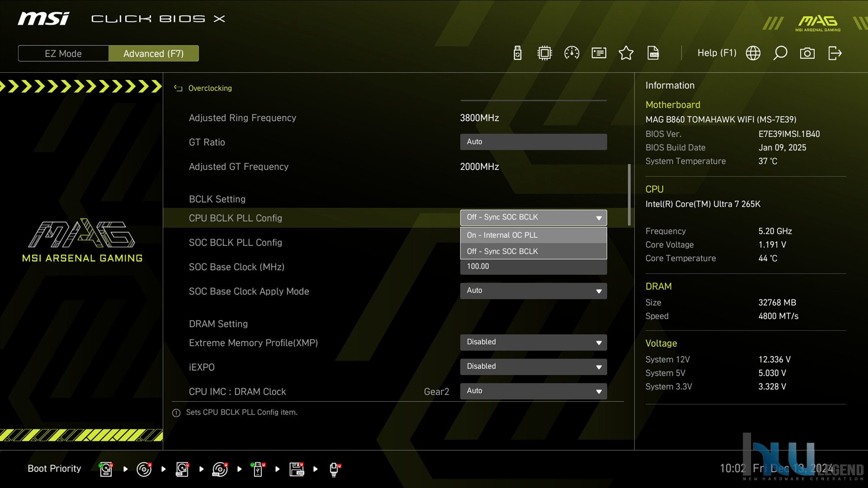Click the BCLK Setting section heading
The width and height of the screenshot is (868, 488).
(x=217, y=199)
